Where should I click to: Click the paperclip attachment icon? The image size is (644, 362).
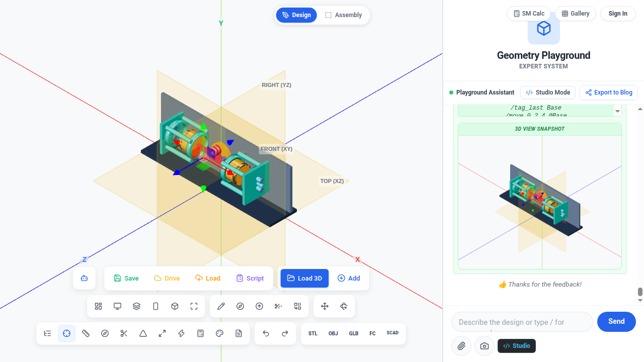click(x=461, y=346)
